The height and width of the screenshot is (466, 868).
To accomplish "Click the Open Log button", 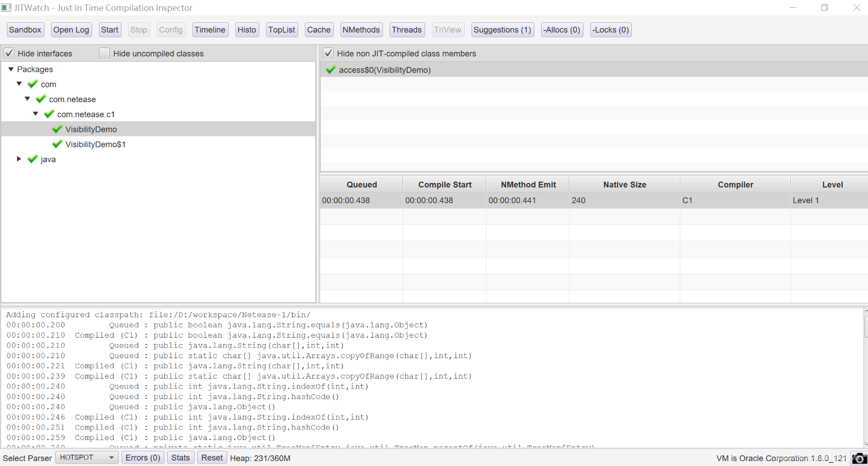I will click(x=71, y=30).
